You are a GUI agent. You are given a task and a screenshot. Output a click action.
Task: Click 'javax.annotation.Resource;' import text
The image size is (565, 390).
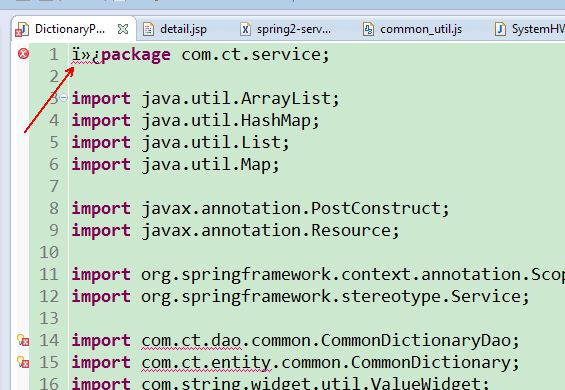[270, 231]
